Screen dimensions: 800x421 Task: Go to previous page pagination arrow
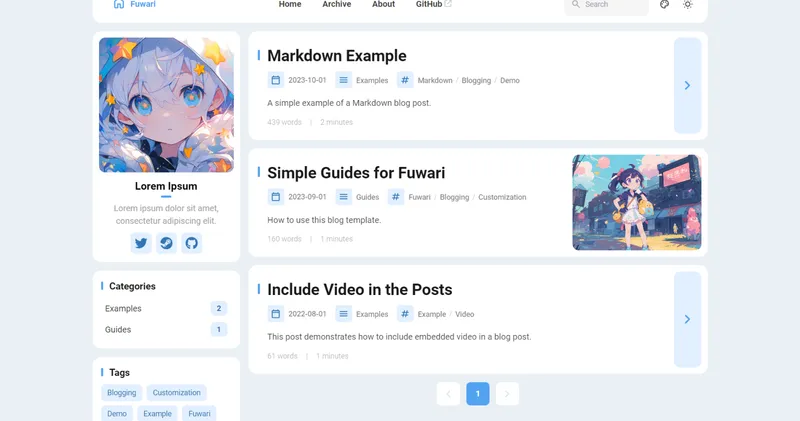tap(448, 394)
